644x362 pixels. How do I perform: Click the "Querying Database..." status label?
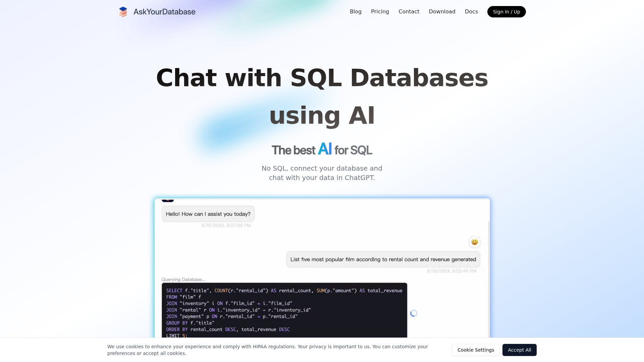(183, 280)
